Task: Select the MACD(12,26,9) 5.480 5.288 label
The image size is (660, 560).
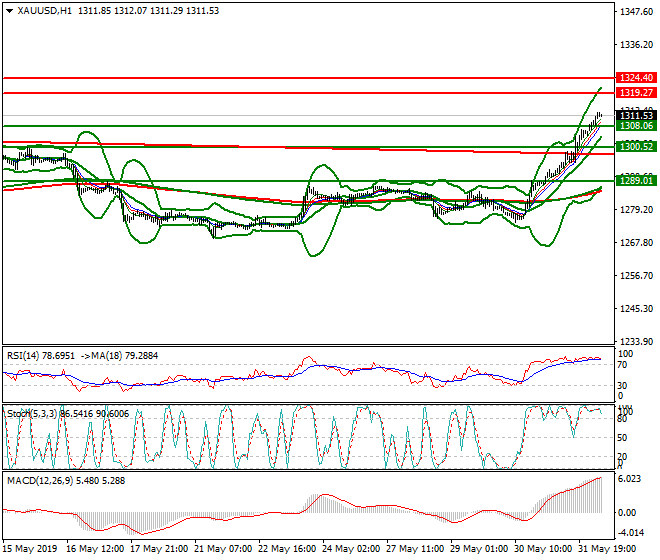Action: [66, 481]
